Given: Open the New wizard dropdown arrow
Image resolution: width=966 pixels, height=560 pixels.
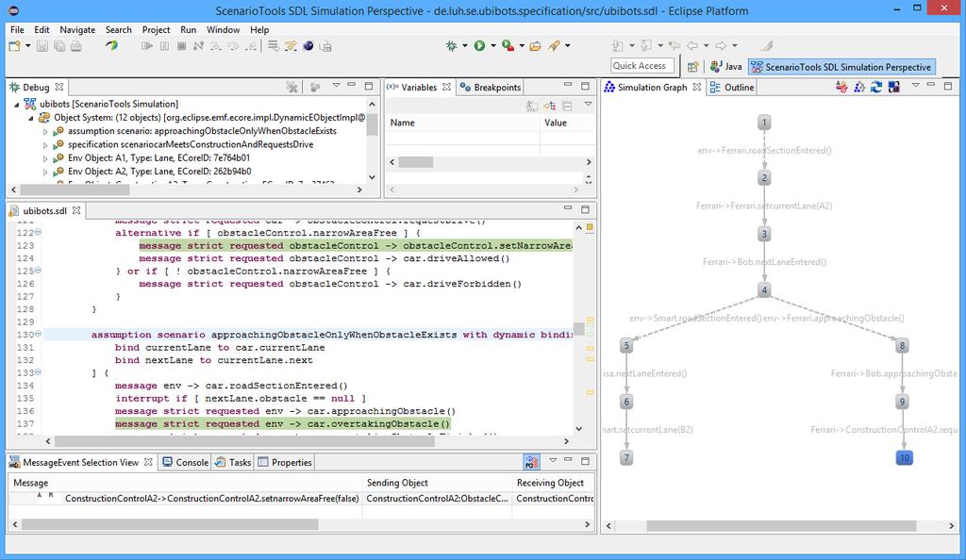Looking at the screenshot, I should click(x=27, y=46).
